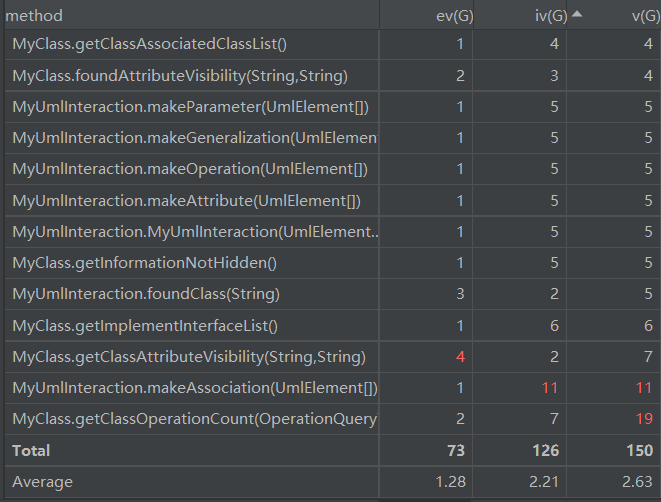Click the Average row label
This screenshot has width=661, height=502.
(42, 482)
